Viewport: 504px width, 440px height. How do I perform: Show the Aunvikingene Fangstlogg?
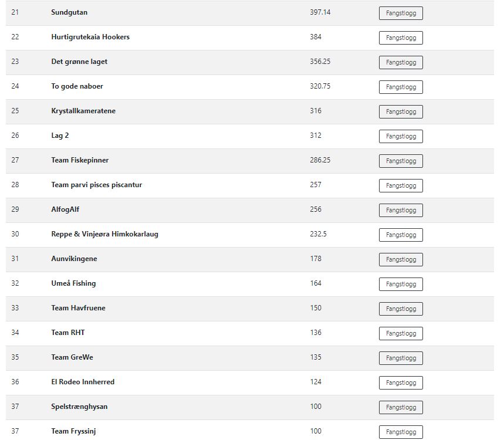click(x=401, y=259)
